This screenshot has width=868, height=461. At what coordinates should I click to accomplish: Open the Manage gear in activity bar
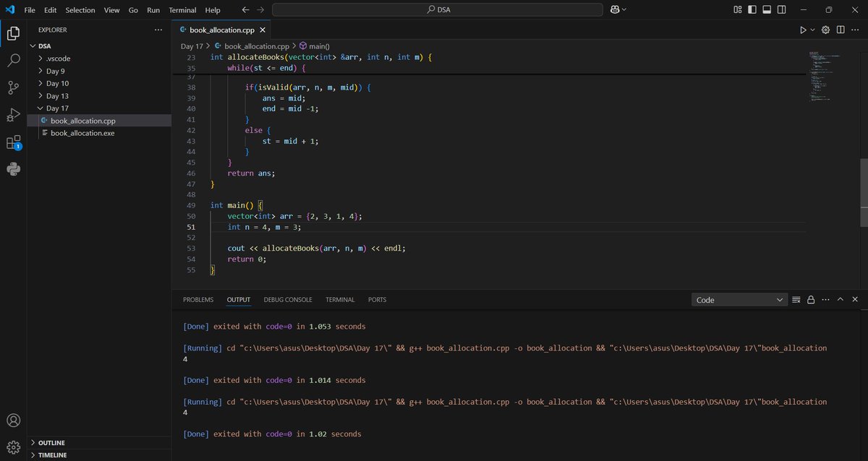(x=13, y=447)
